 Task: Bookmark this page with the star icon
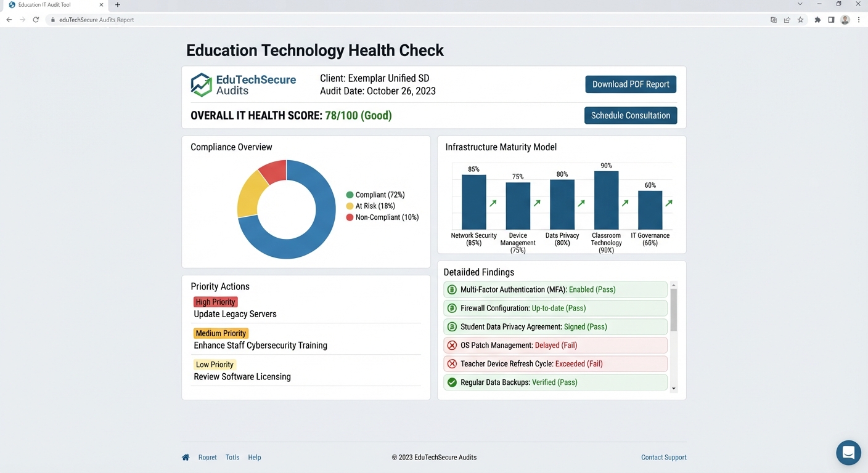tap(801, 20)
